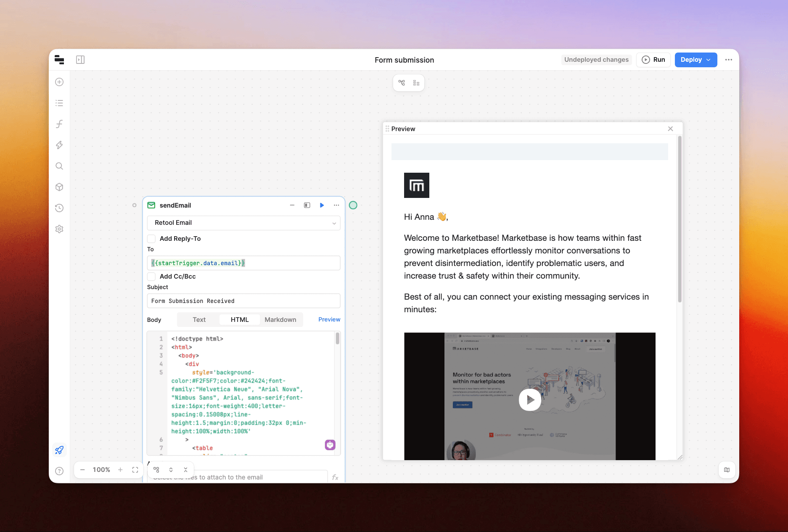
Task: Toggle the sendEmail block side panel icon
Action: 307,205
